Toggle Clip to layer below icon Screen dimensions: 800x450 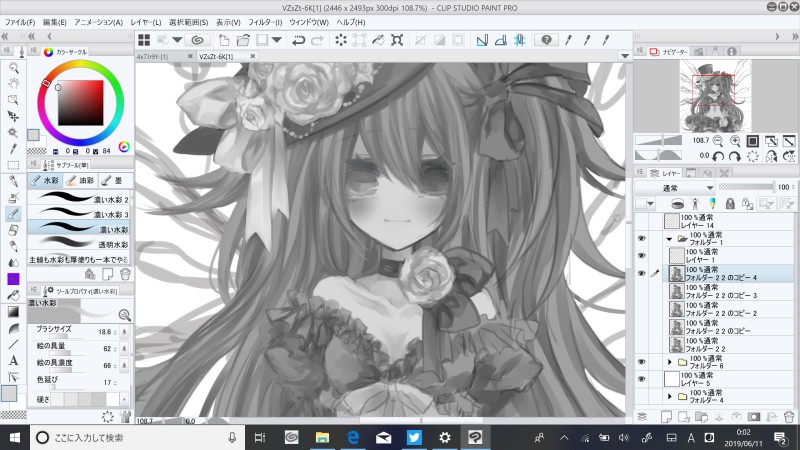pyautogui.click(x=677, y=204)
